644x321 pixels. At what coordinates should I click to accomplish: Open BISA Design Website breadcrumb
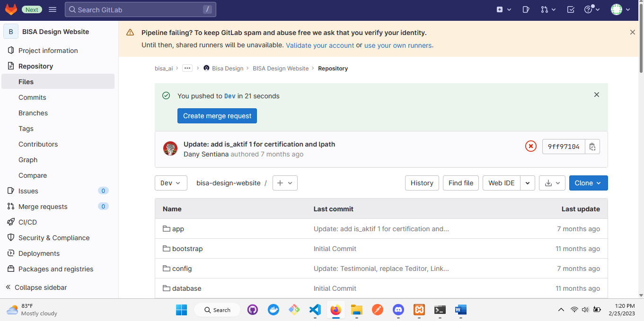point(281,69)
